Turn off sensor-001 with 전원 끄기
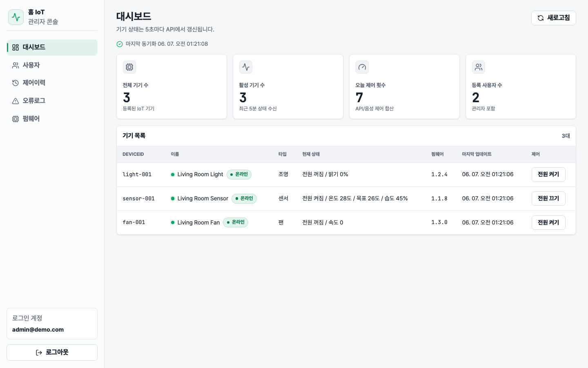The image size is (588, 368). [x=548, y=199]
